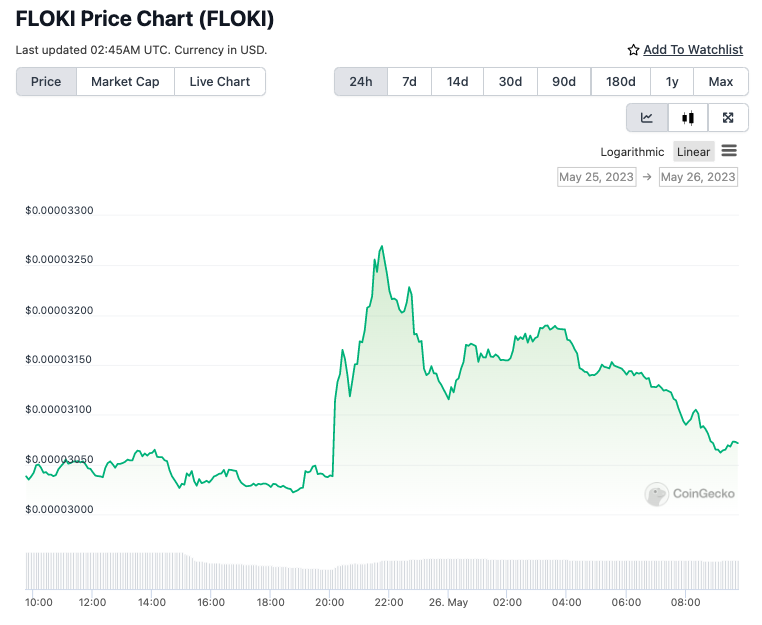This screenshot has height=625, width=762.
Task: Click the 06:00 time axis label
Action: pyautogui.click(x=626, y=603)
